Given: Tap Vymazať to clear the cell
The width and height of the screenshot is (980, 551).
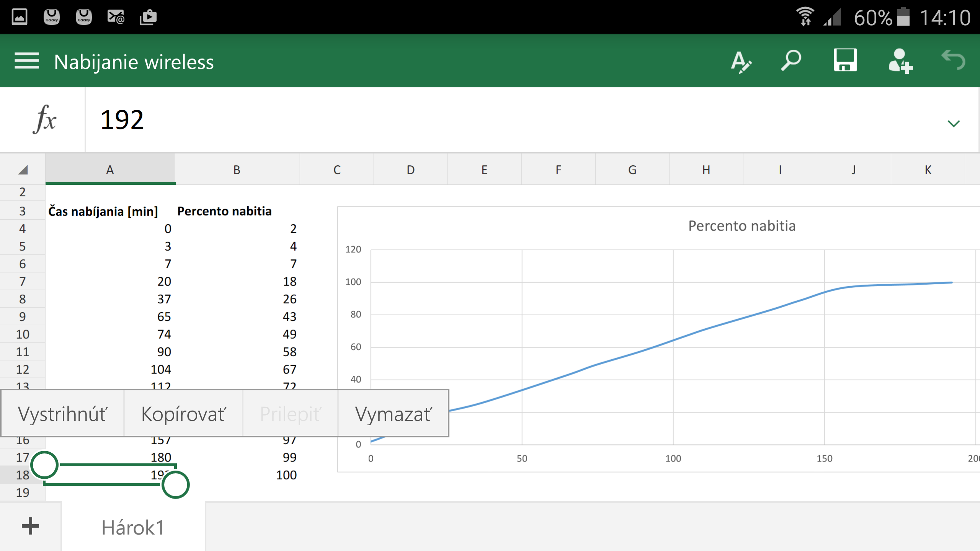Looking at the screenshot, I should [x=393, y=414].
